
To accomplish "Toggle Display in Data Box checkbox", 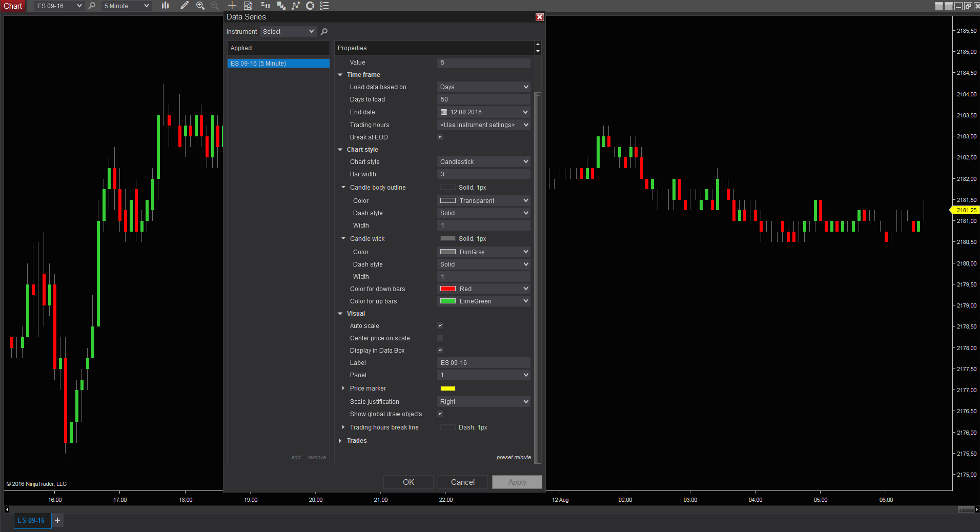I will click(x=440, y=350).
